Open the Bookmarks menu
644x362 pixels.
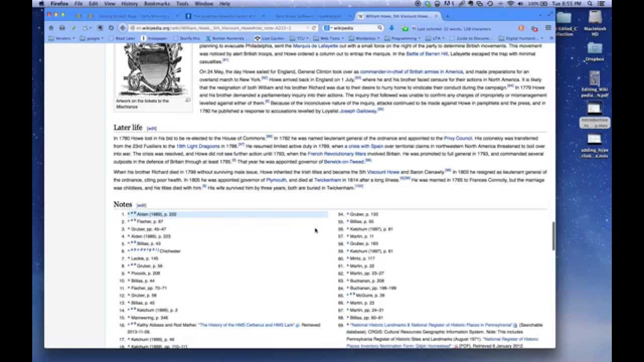tap(158, 4)
